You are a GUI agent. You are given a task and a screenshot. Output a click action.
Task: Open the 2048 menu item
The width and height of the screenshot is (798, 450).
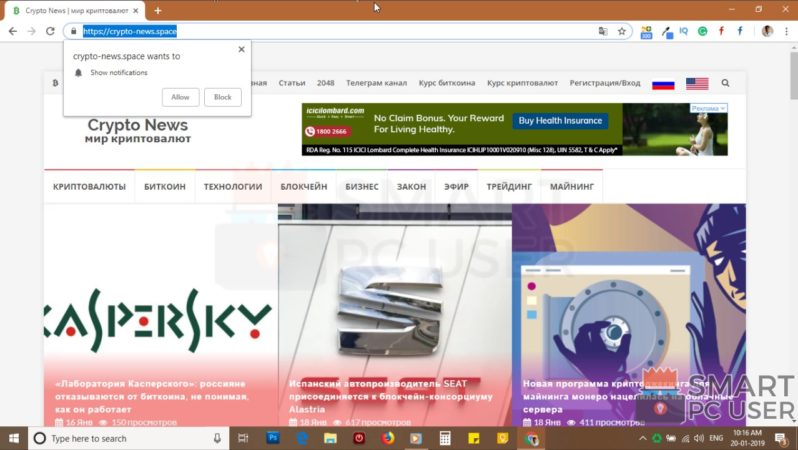pyautogui.click(x=326, y=83)
